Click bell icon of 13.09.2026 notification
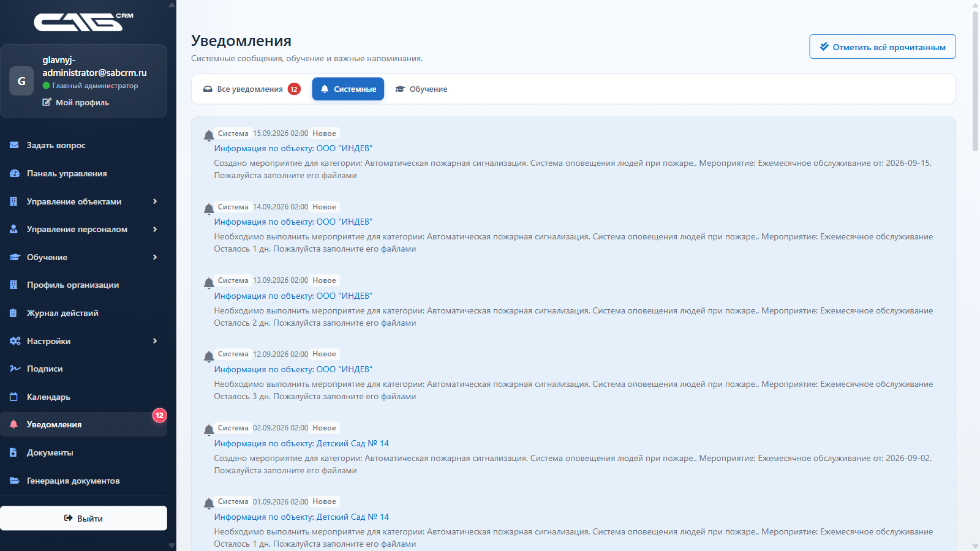This screenshot has height=551, width=980. 209,282
